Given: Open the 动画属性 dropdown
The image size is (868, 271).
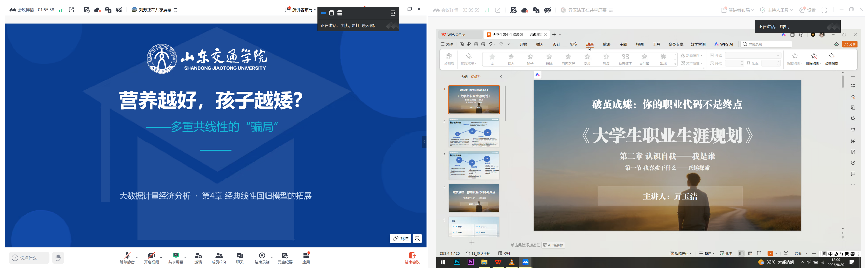Looking at the screenshot, I should 691,56.
